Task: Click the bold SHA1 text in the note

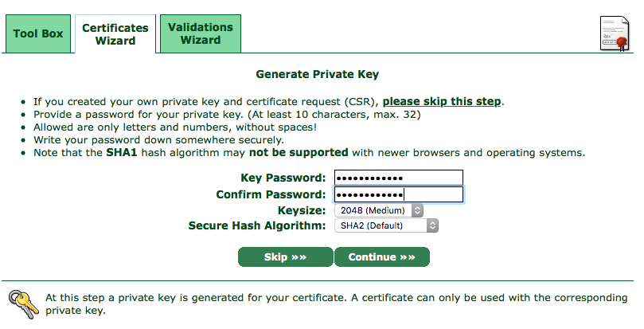Action: tap(121, 152)
